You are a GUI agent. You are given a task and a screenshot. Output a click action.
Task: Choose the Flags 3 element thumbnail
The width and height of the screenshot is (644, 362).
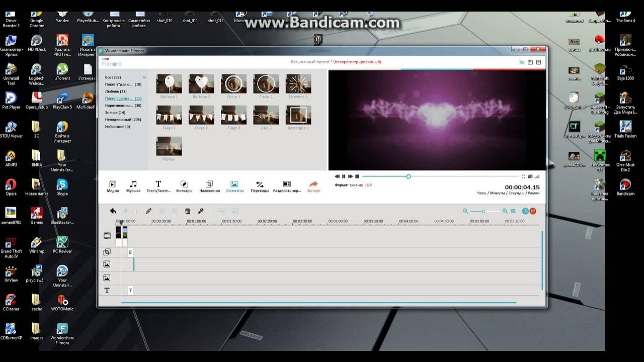pyautogui.click(x=233, y=115)
